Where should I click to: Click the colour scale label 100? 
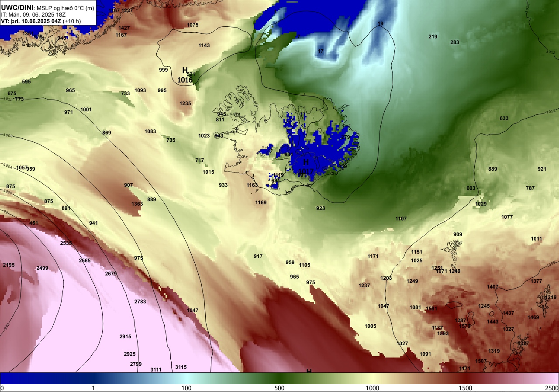[186, 388]
